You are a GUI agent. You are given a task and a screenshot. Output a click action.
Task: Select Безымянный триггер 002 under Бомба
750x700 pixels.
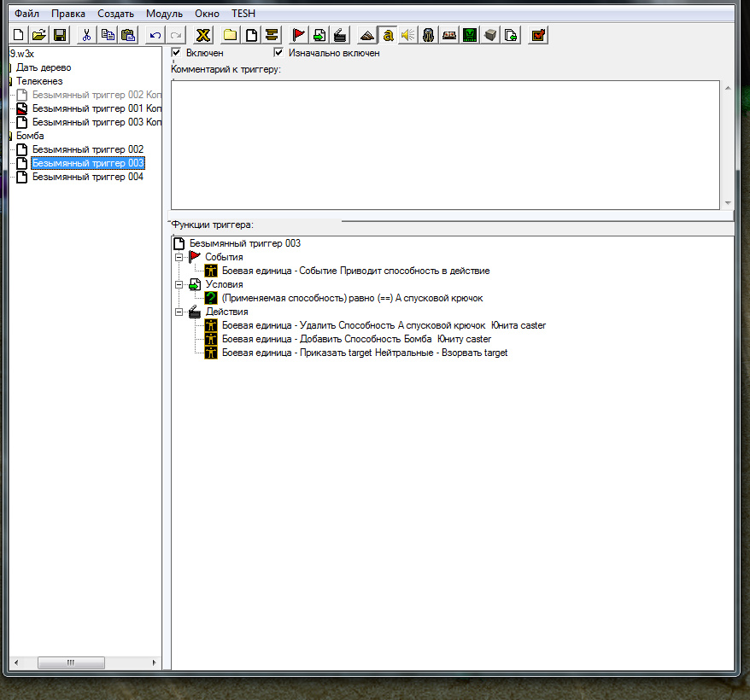coord(88,149)
